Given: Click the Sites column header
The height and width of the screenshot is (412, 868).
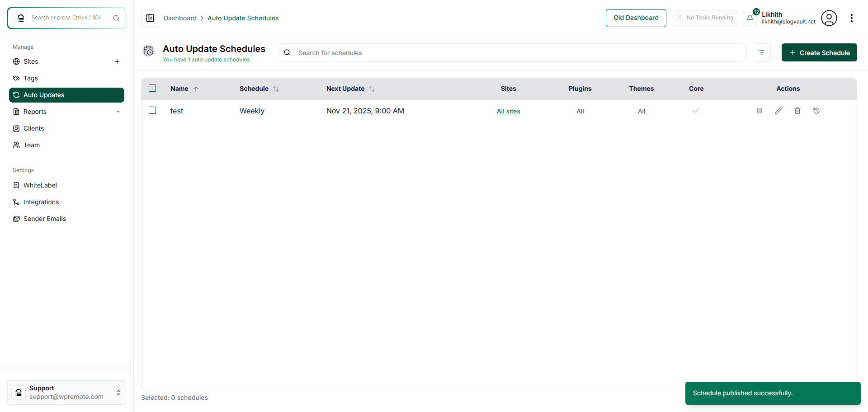Looking at the screenshot, I should [x=508, y=89].
